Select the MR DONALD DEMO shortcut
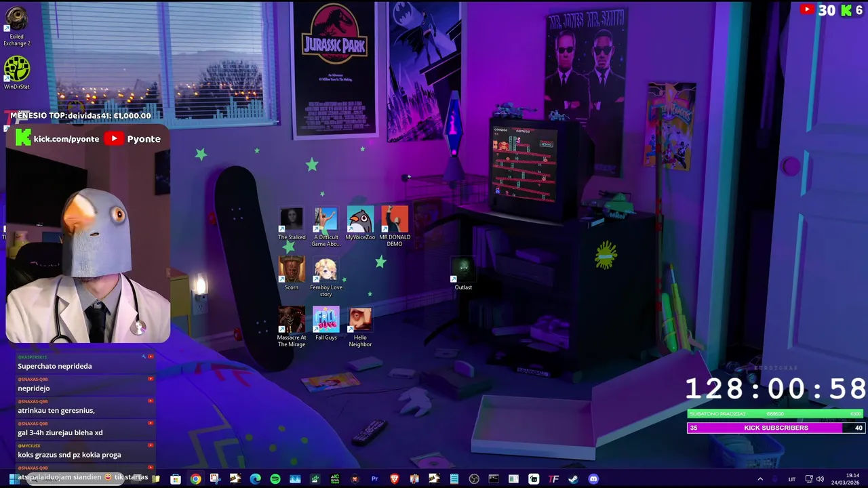This screenshot has height=488, width=868. (395, 228)
